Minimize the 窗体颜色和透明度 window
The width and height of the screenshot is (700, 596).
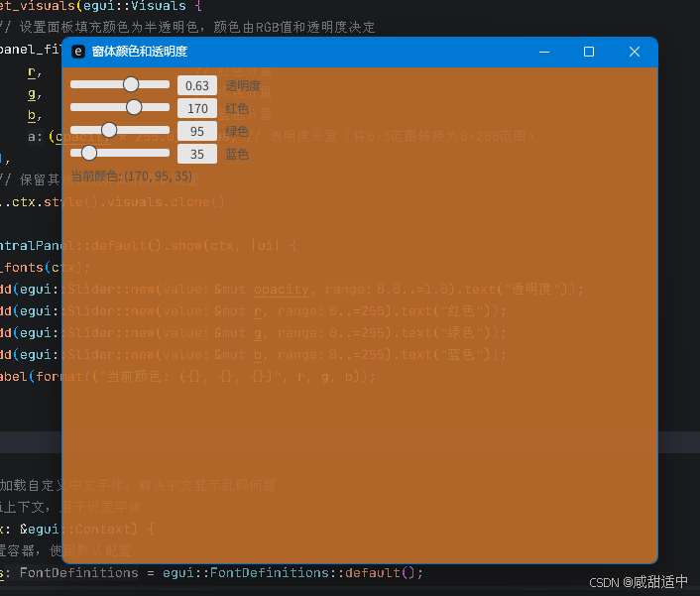[x=543, y=52]
